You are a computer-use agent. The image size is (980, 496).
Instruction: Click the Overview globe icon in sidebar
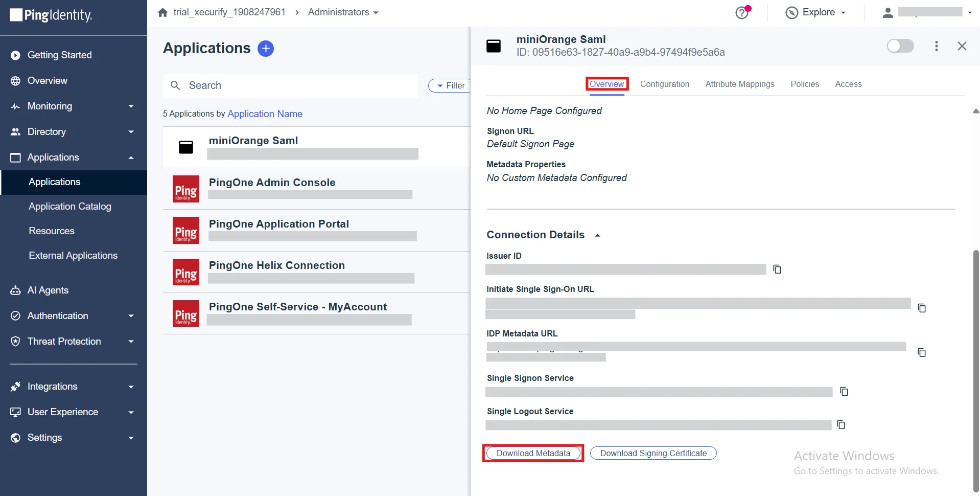click(x=16, y=81)
